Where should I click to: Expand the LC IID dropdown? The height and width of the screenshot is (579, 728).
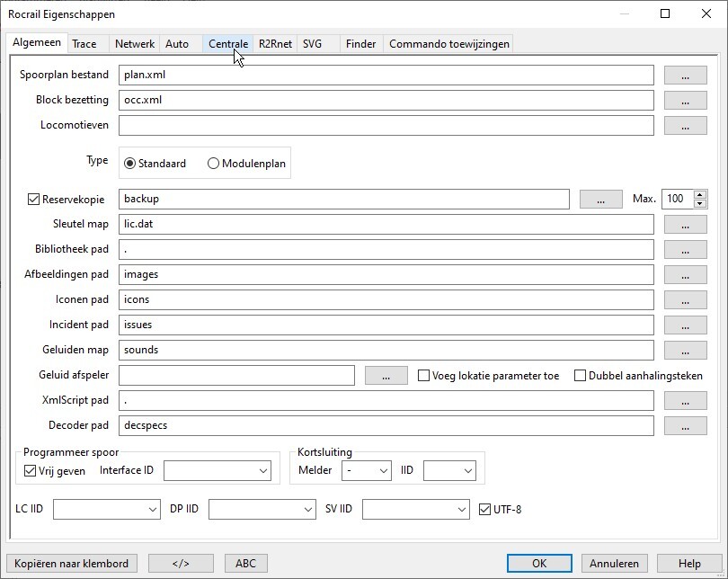(x=107, y=510)
